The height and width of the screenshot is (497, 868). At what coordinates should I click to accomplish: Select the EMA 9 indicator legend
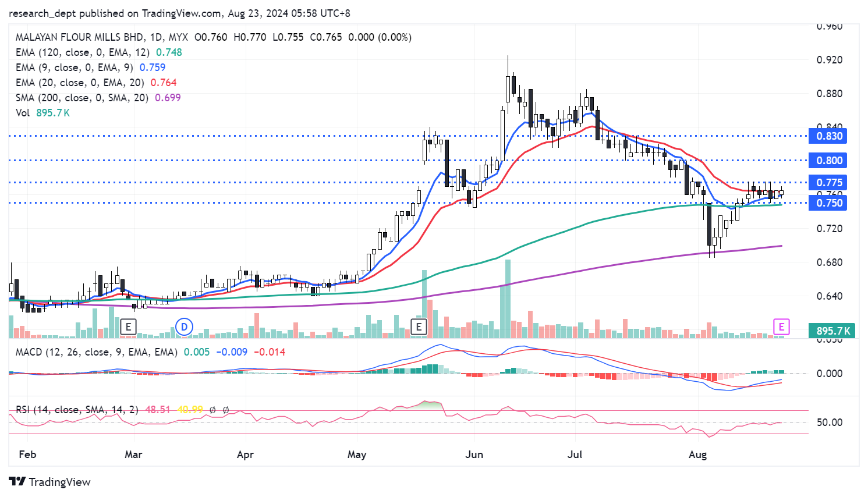tap(74, 68)
